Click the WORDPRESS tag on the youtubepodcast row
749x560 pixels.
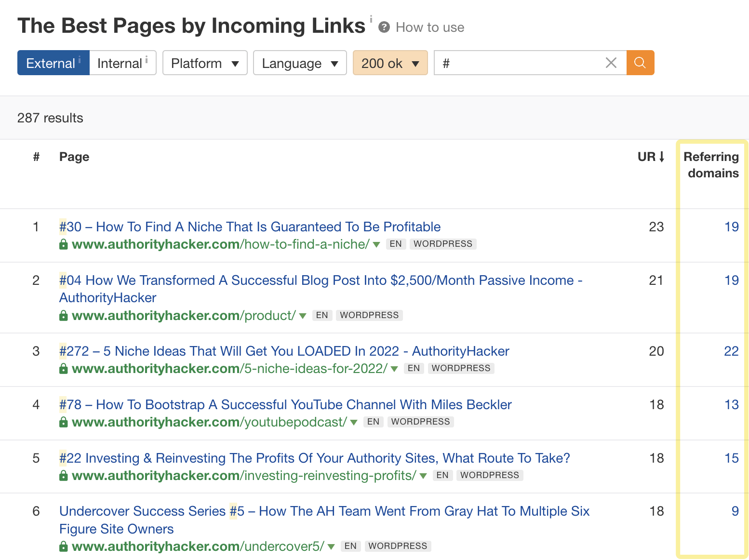click(420, 422)
